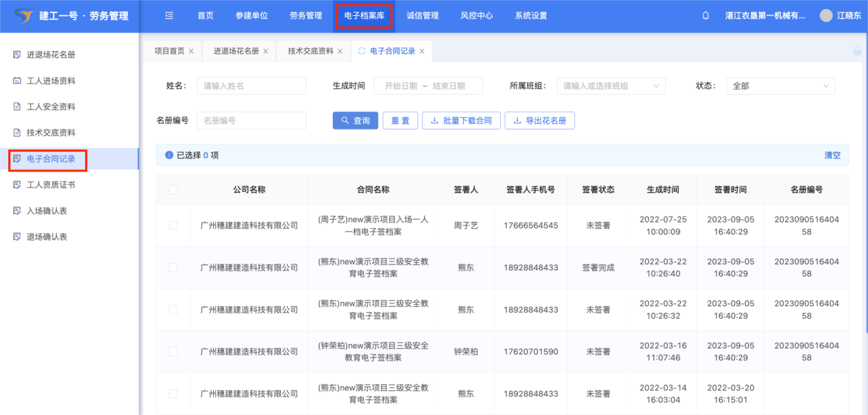
Task: Click the refresh icon on 电子合同记录 tab
Action: 362,51
